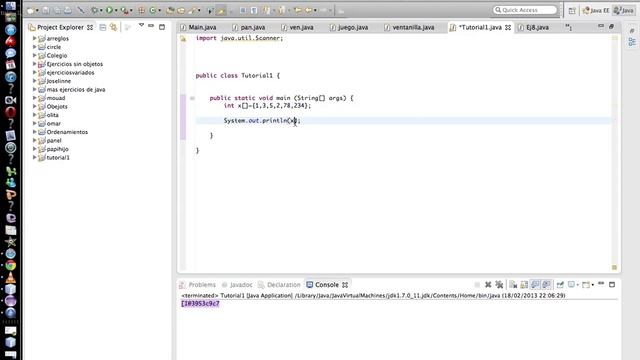Screen dimensions: 640x360
Task: Click the Print icon in toolbar
Action: 68,10
